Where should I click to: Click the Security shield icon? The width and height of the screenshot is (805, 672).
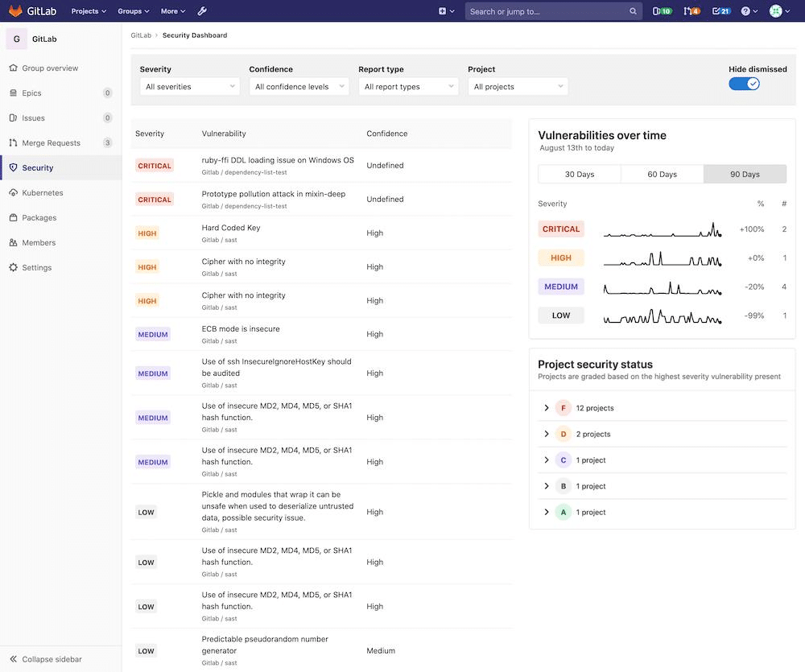(14, 167)
